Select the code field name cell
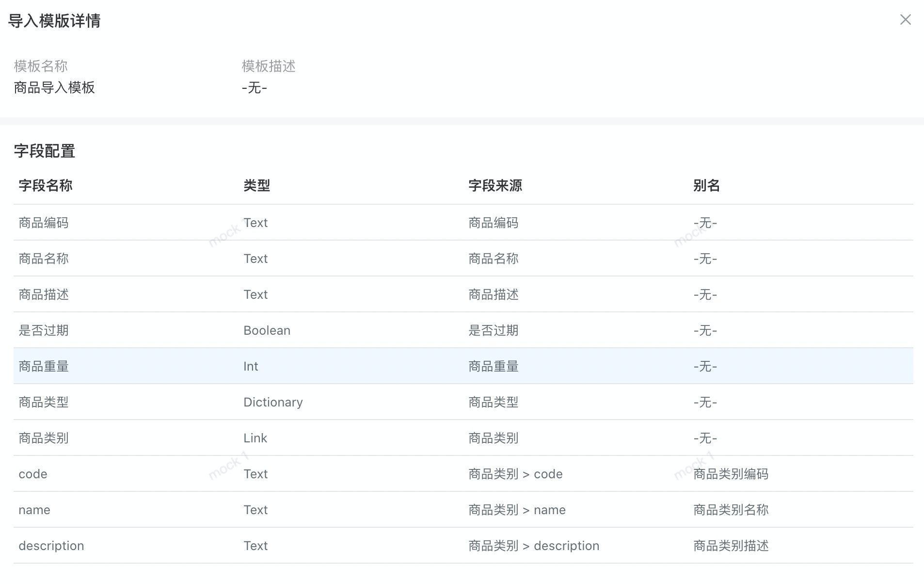Image resolution: width=924 pixels, height=584 pixels. 33,474
